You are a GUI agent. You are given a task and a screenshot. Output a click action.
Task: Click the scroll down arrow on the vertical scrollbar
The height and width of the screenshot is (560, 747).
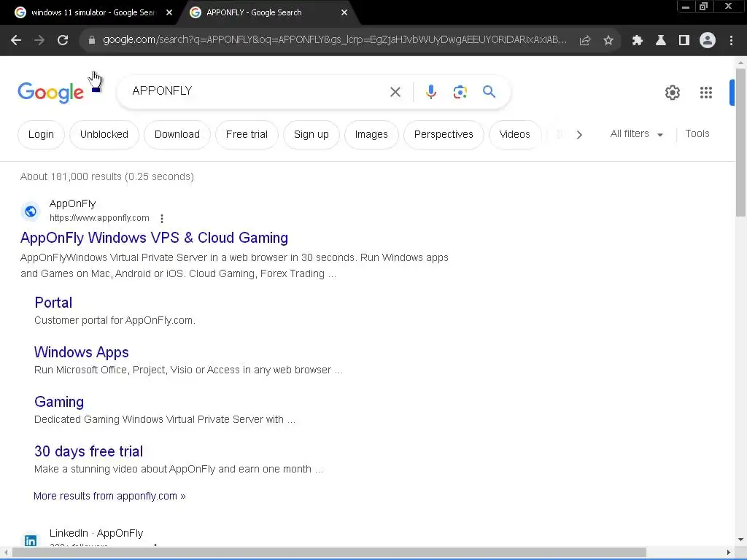point(740,540)
